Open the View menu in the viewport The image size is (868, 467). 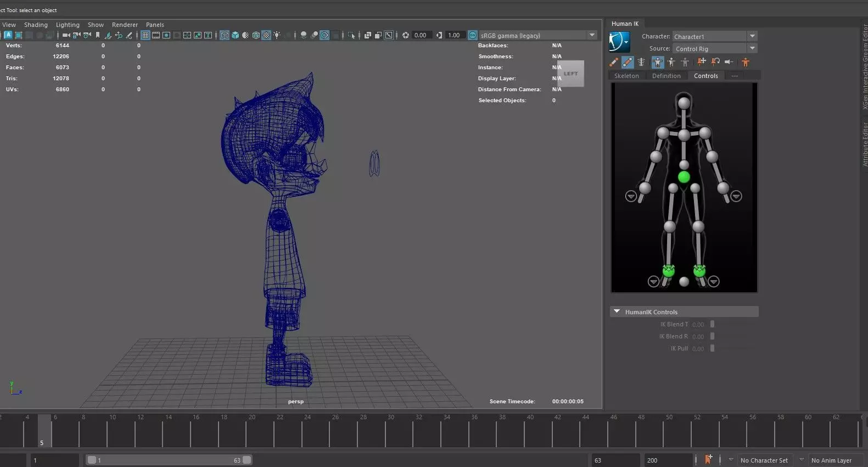click(x=9, y=25)
